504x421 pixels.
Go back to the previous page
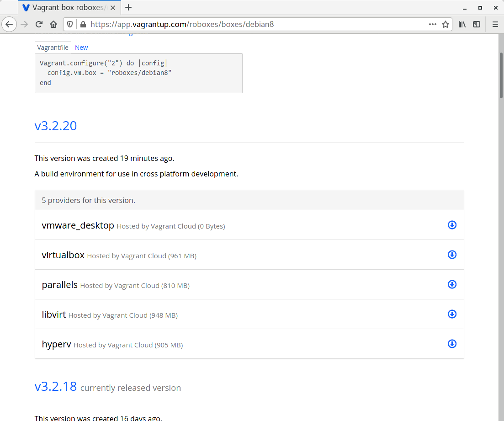(9, 24)
